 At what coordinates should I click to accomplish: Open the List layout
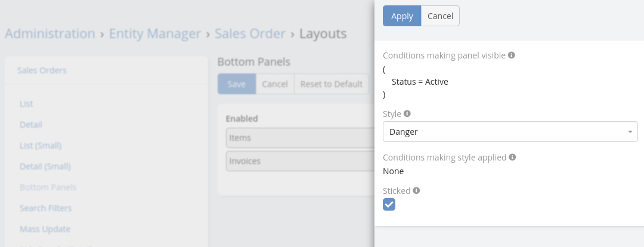tap(26, 104)
